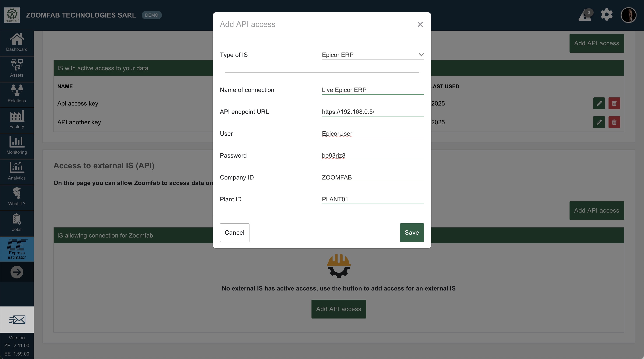The image size is (644, 359).
Task: Open the Relations page icon
Action: [17, 94]
